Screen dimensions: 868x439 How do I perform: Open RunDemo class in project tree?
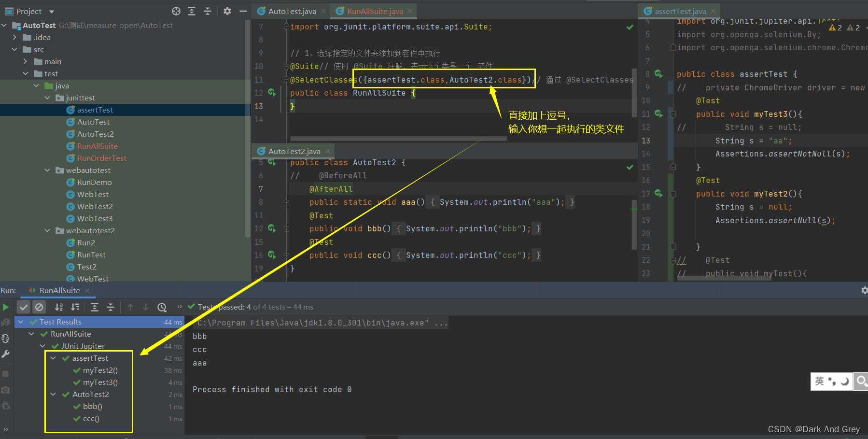point(94,182)
